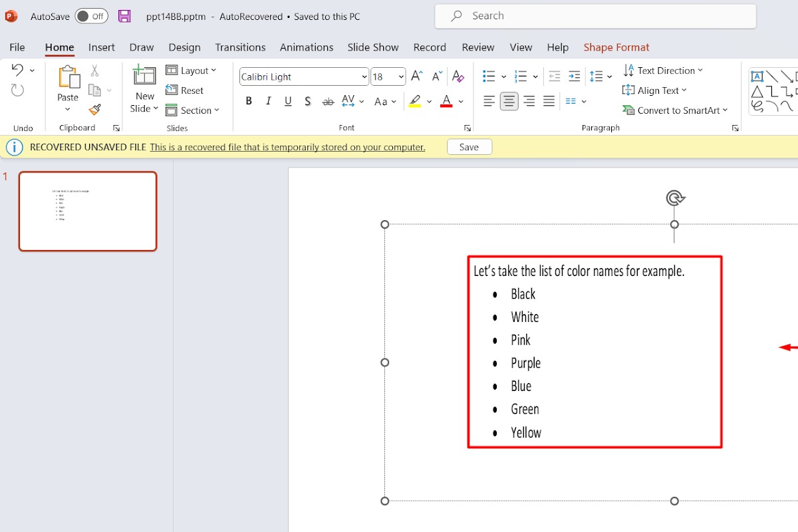Click the Reset slide button
The image size is (798, 532).
(185, 90)
